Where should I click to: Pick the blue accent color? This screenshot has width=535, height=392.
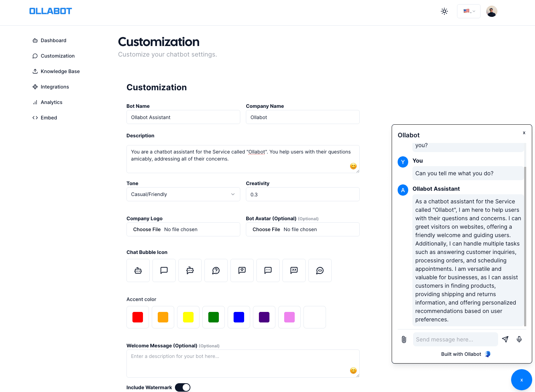239,317
